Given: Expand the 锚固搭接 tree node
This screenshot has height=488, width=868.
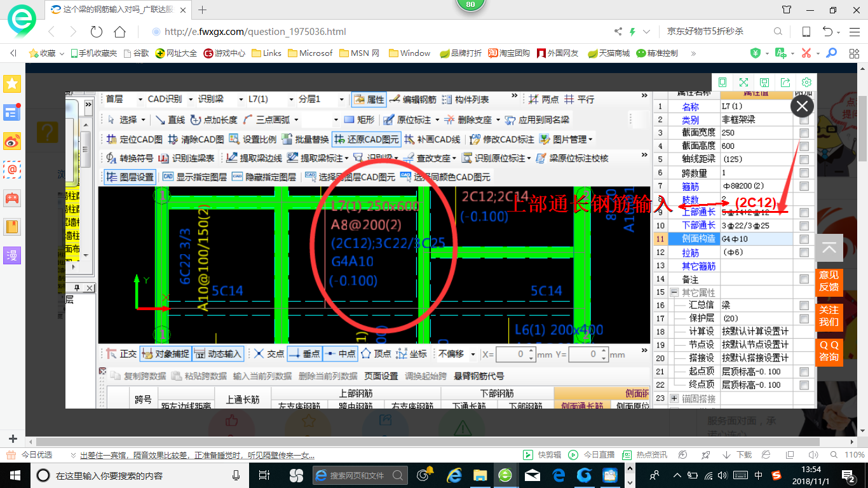Looking at the screenshot, I should click(x=674, y=399).
